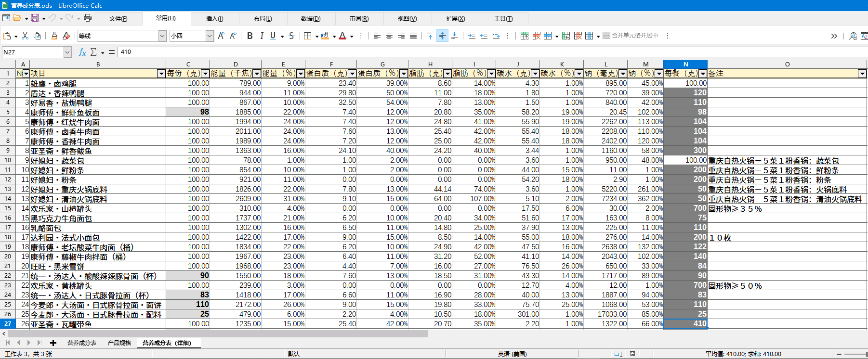Toggle Wrap Text icon
868x359 pixels.
click(x=496, y=36)
